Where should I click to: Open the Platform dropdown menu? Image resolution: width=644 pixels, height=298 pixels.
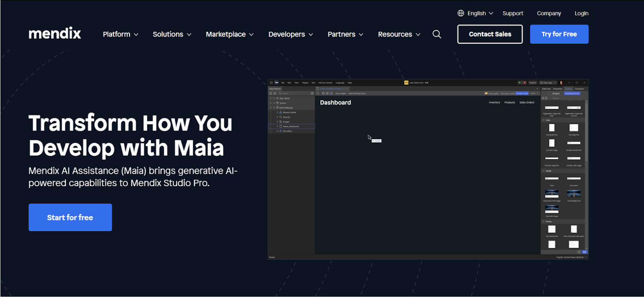click(x=121, y=34)
